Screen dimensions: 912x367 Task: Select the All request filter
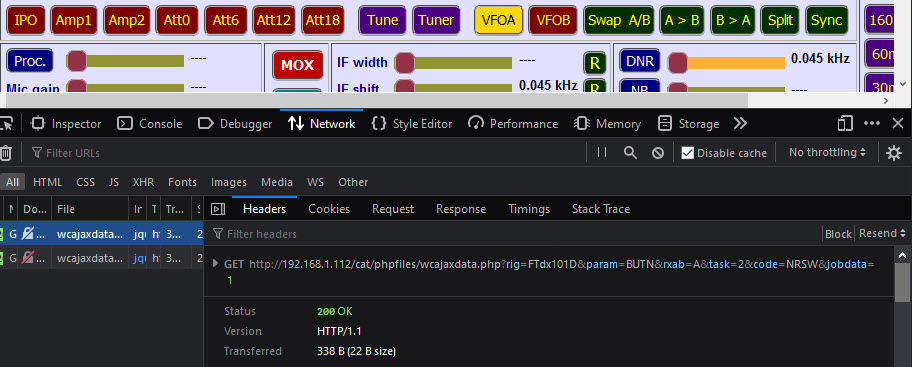pyautogui.click(x=12, y=182)
